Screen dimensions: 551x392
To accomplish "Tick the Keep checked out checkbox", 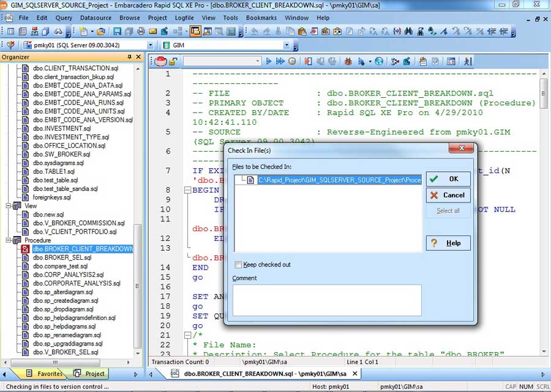I will click(238, 265).
